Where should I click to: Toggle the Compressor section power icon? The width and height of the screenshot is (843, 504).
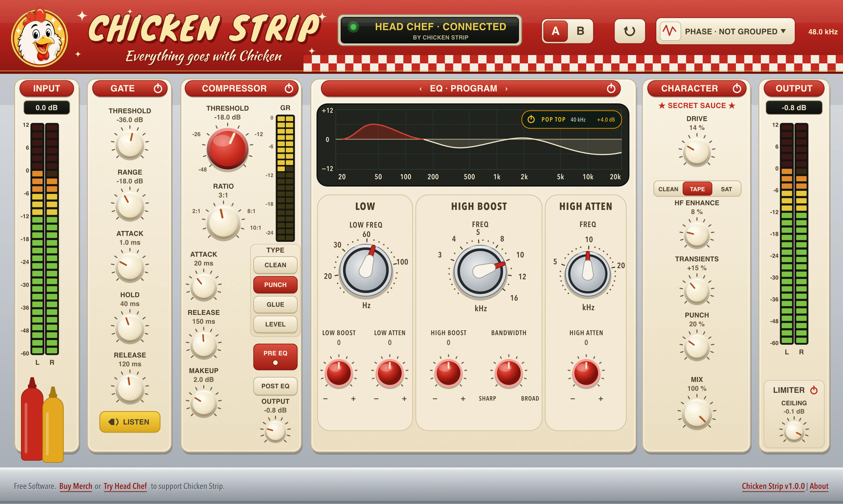[x=289, y=88]
